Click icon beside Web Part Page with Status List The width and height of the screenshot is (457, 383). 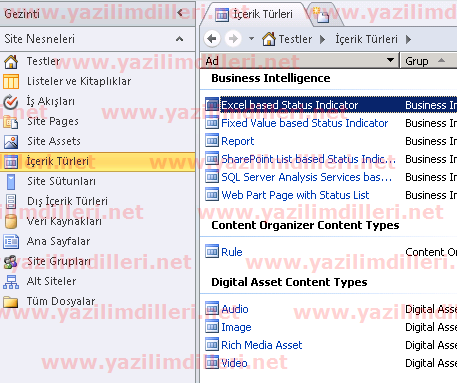click(x=212, y=195)
